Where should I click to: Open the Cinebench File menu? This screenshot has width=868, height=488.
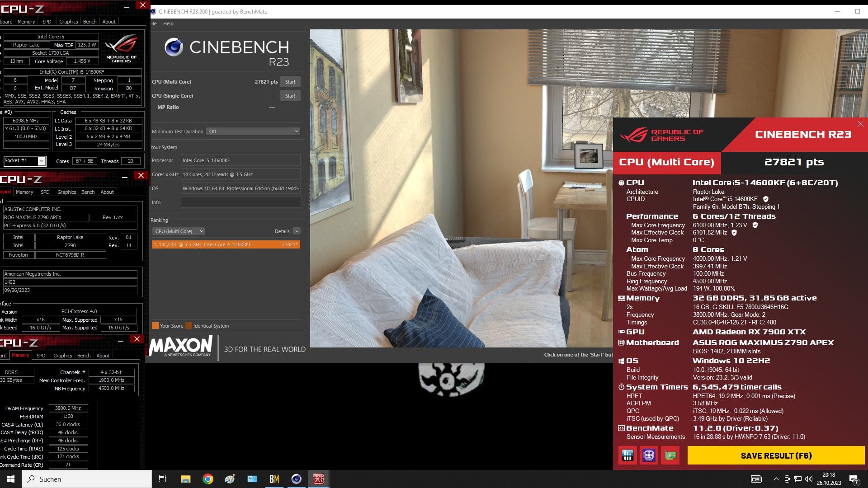[x=153, y=23]
